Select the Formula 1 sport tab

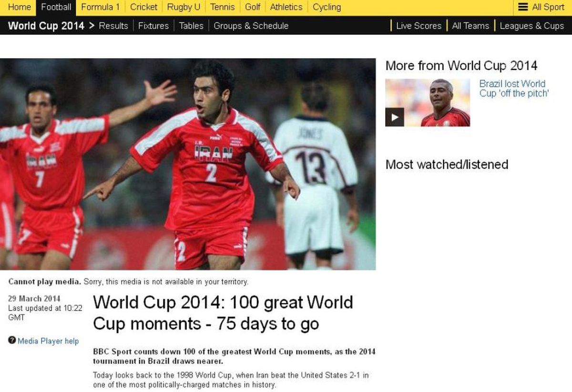(x=100, y=7)
